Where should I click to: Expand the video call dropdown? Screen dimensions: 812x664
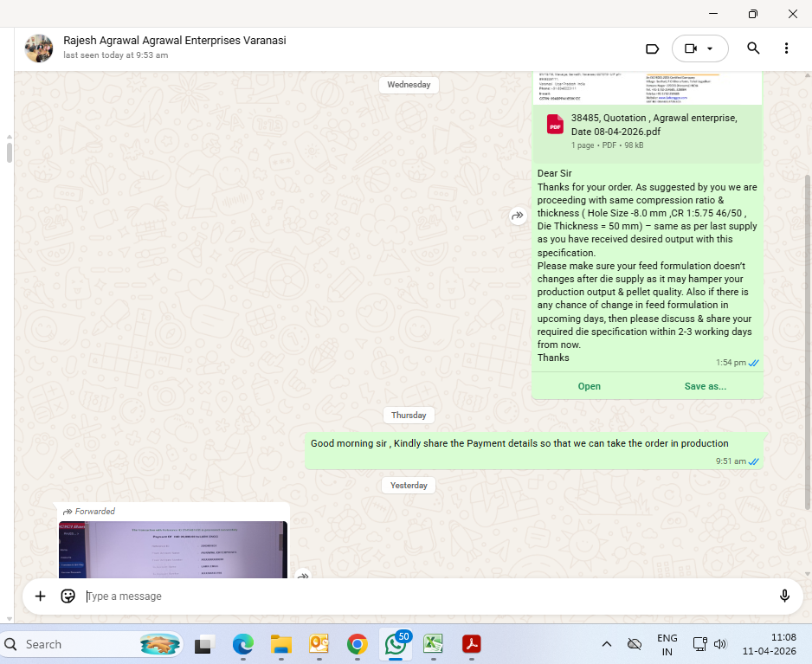point(711,48)
